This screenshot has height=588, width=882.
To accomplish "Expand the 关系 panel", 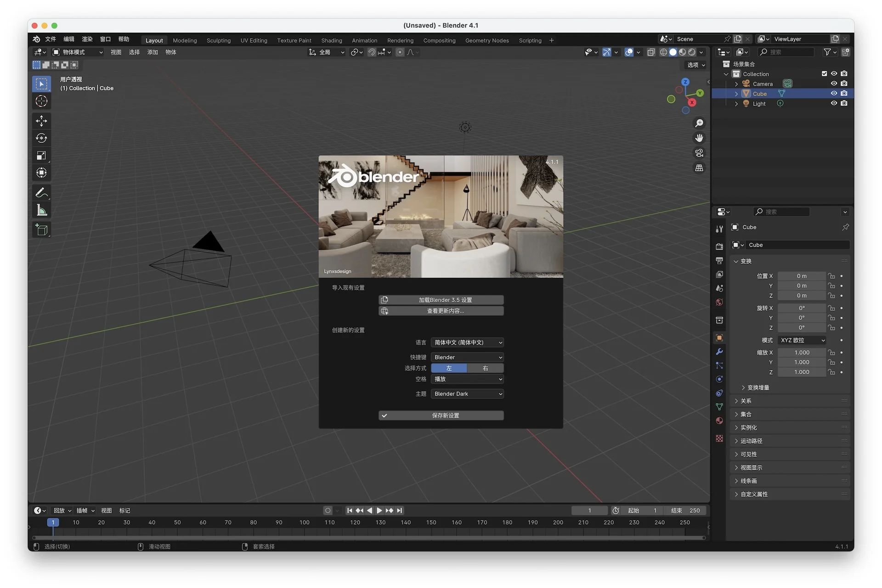I will click(x=746, y=401).
